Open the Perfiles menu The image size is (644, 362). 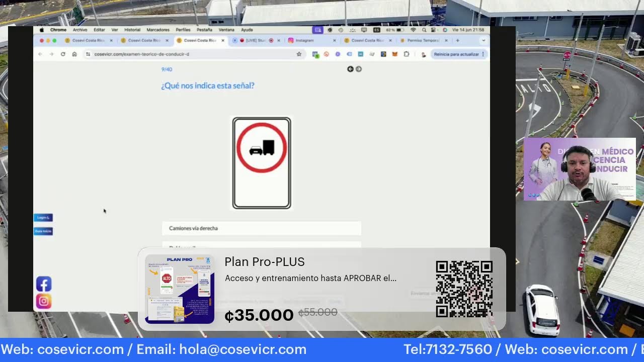click(183, 30)
